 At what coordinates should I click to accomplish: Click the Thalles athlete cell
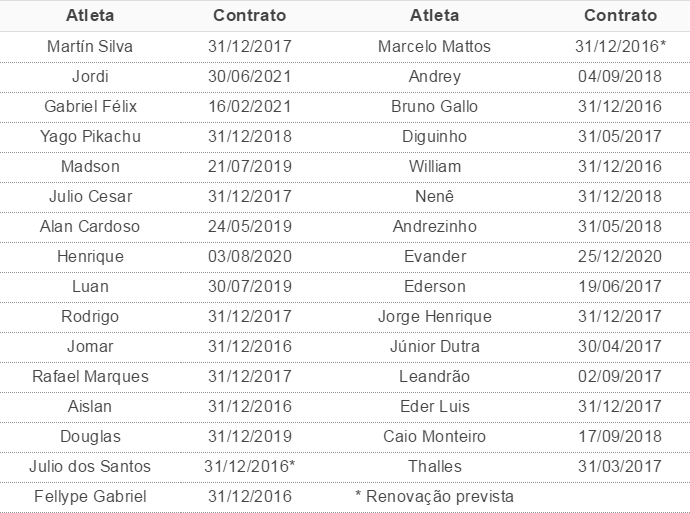coord(435,466)
